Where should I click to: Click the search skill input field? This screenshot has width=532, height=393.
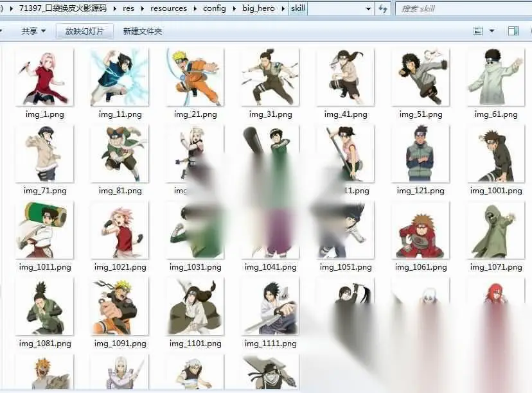(x=463, y=8)
